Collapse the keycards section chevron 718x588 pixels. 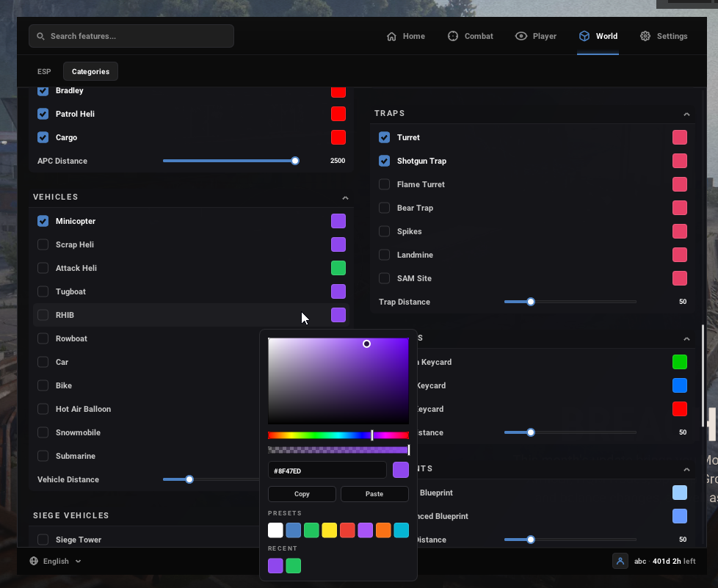pos(686,339)
